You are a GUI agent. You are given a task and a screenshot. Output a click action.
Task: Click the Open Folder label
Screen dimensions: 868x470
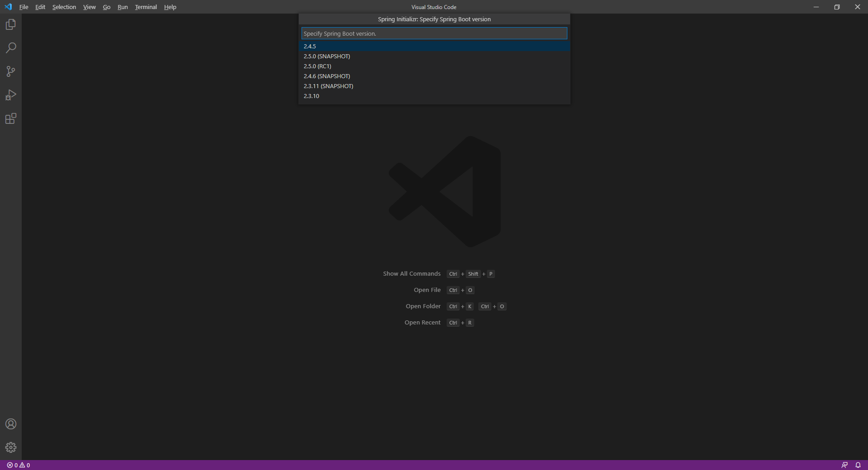pyautogui.click(x=423, y=306)
